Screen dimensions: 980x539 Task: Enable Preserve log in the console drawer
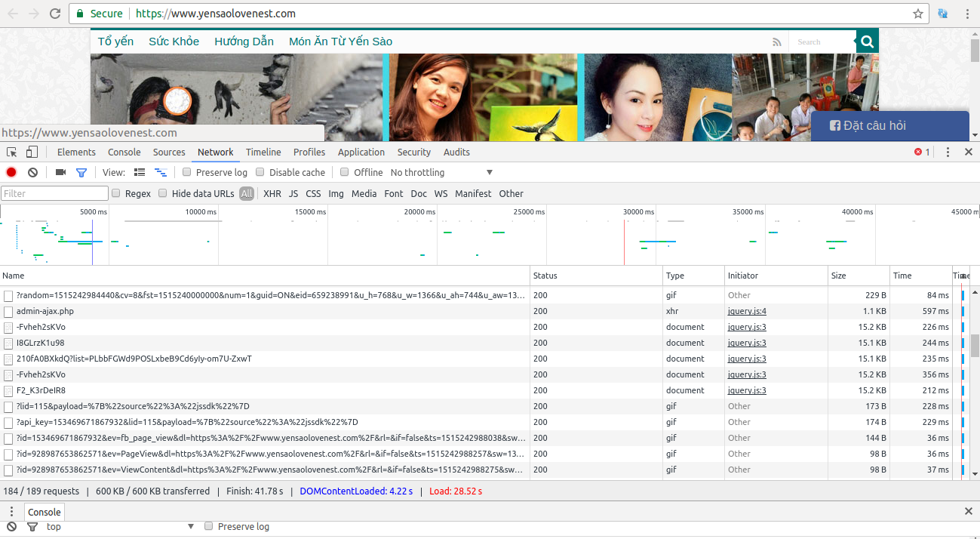[x=209, y=526]
